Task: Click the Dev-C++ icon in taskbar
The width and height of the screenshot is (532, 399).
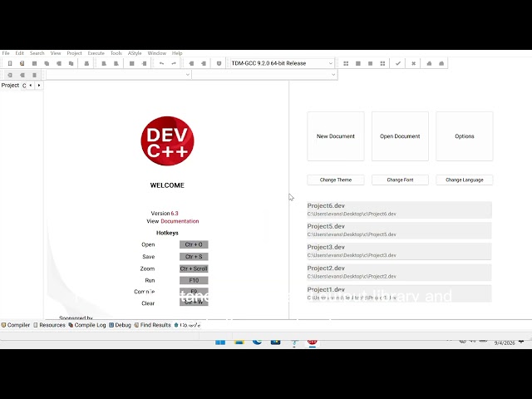Action: tap(313, 342)
